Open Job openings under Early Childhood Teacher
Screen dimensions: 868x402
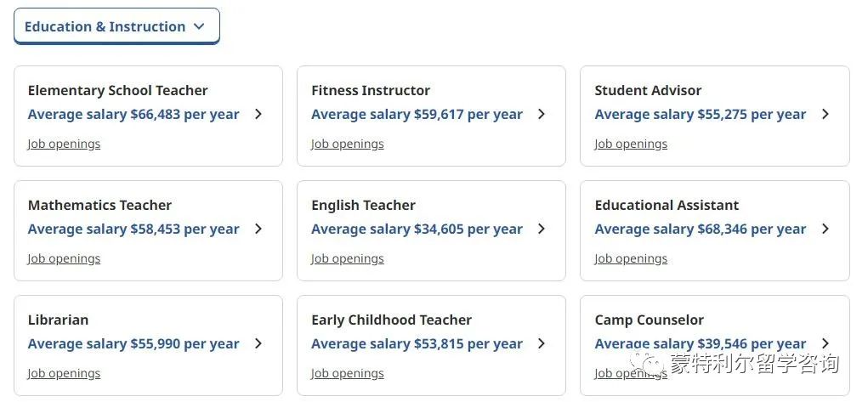[348, 373]
